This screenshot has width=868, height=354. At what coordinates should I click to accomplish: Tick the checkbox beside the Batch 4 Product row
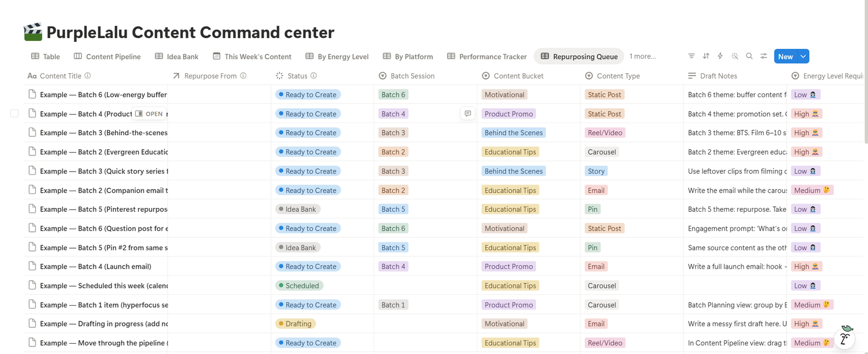pyautogui.click(x=15, y=113)
